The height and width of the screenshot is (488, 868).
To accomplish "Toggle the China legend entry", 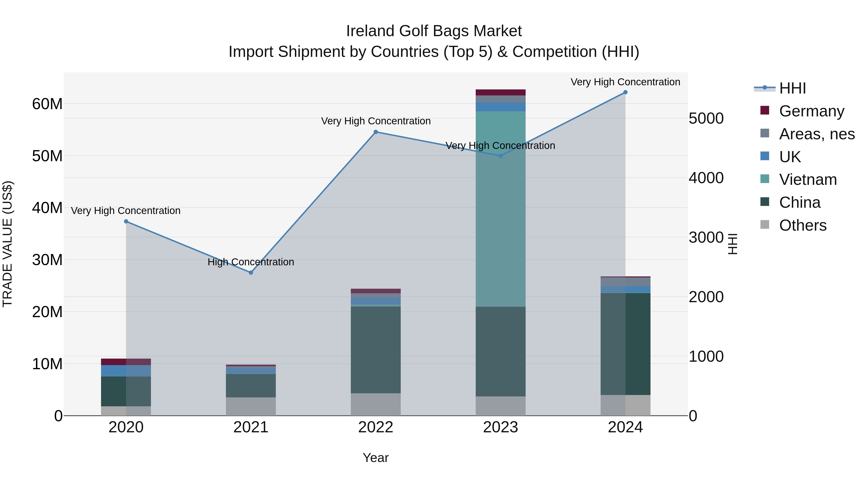I will tap(791, 202).
